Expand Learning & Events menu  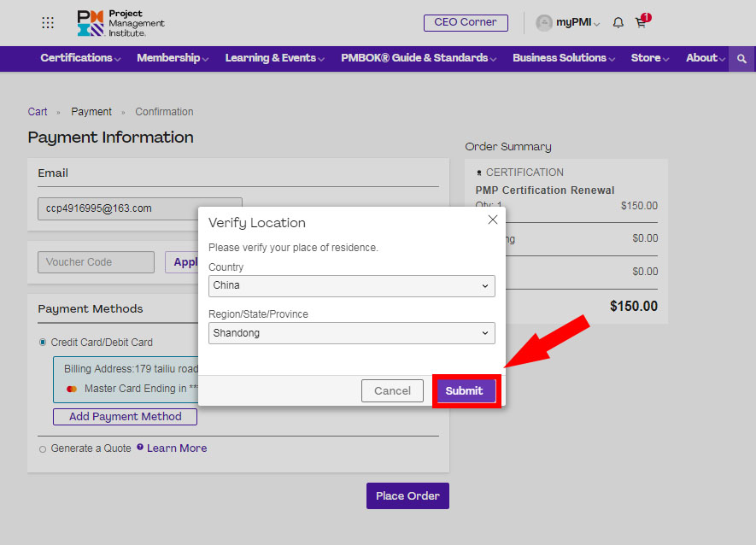(275, 58)
